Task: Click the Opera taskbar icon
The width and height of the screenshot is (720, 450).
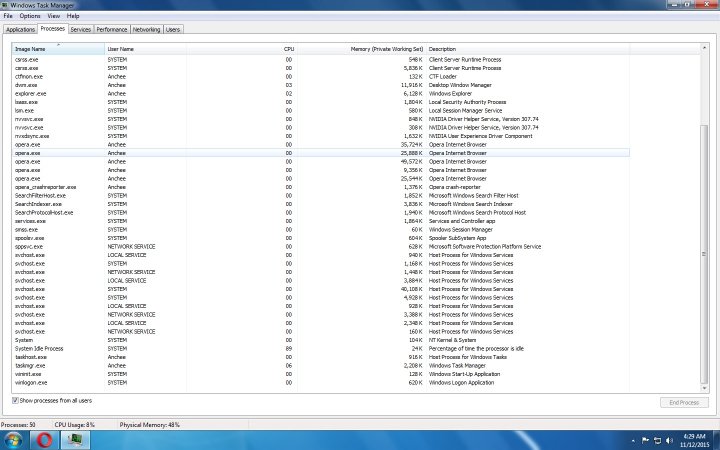Action: pyautogui.click(x=44, y=440)
